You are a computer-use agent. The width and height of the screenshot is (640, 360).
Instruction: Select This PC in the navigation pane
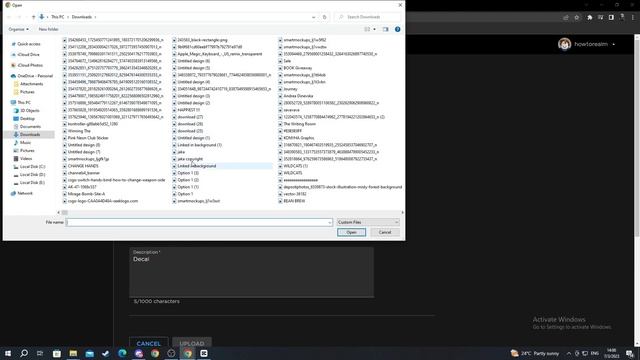click(x=24, y=102)
